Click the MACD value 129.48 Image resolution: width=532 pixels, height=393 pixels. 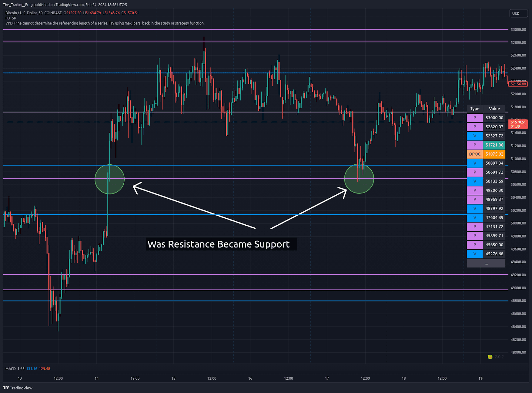click(x=45, y=368)
